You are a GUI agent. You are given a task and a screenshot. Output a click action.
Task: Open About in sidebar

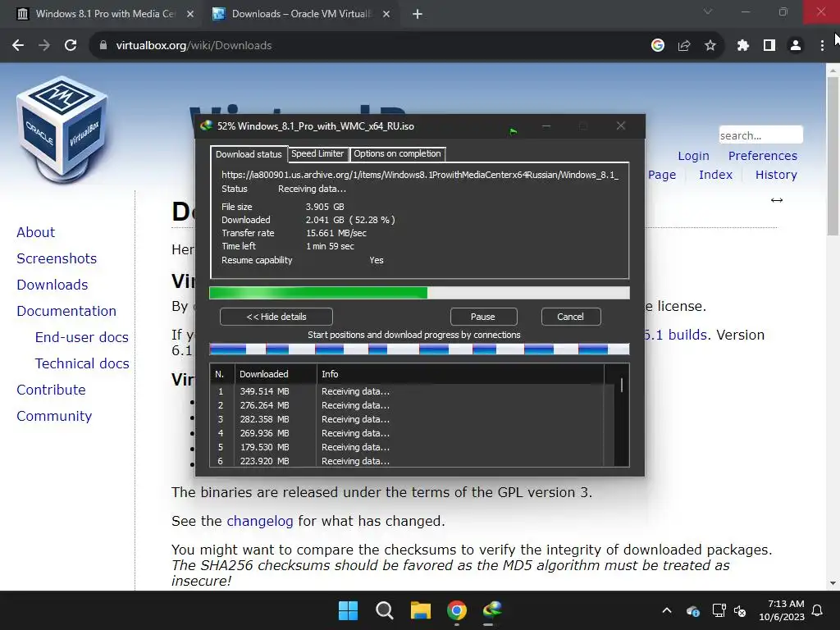pos(36,232)
